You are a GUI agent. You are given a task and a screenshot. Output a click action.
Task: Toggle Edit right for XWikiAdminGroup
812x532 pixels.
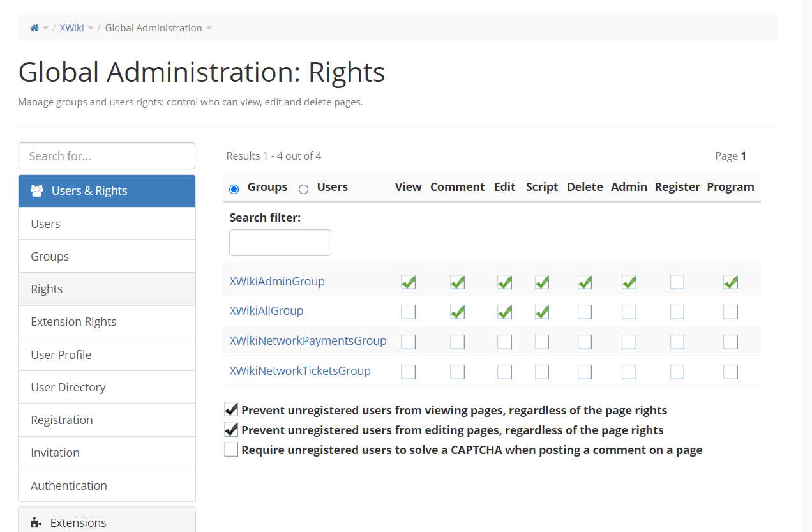coord(505,282)
